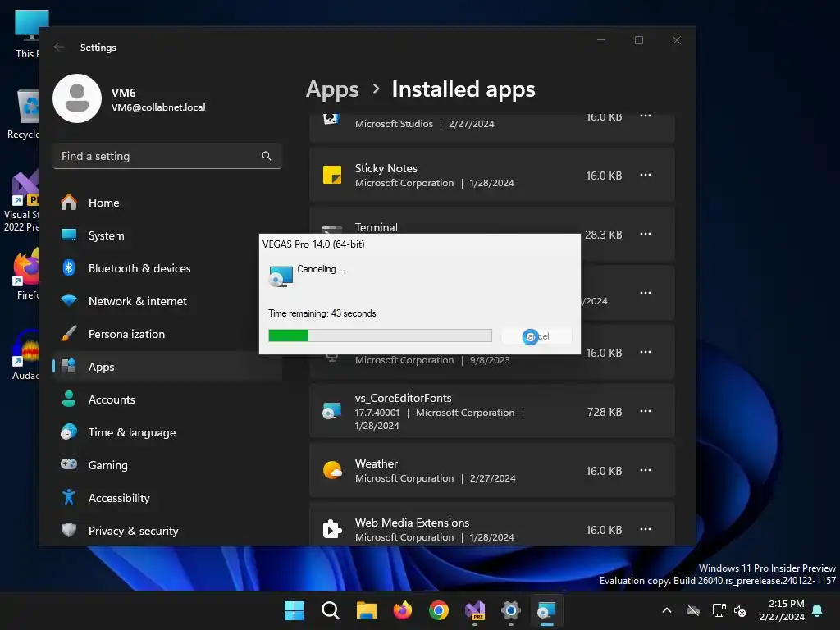
Task: Click the Web Media Extensions icon
Action: click(332, 529)
